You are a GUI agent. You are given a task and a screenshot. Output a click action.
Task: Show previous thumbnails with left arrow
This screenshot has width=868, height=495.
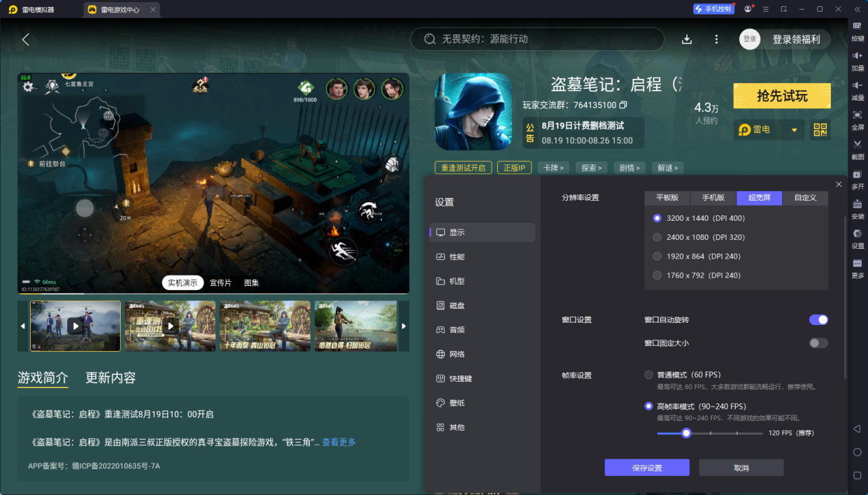click(23, 326)
